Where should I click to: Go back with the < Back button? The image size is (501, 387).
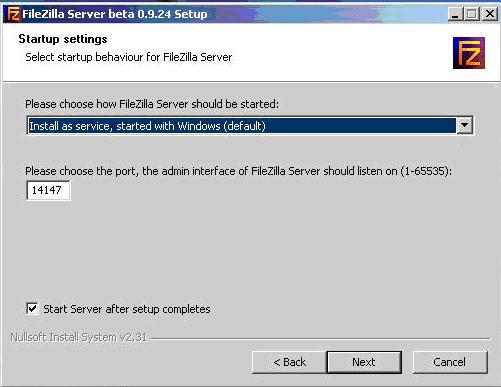[289, 362]
